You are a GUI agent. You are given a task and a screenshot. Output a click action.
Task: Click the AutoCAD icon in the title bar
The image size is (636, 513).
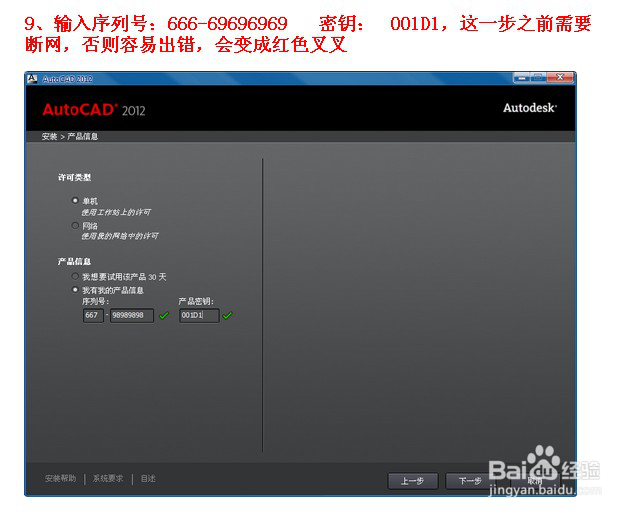coord(32,79)
